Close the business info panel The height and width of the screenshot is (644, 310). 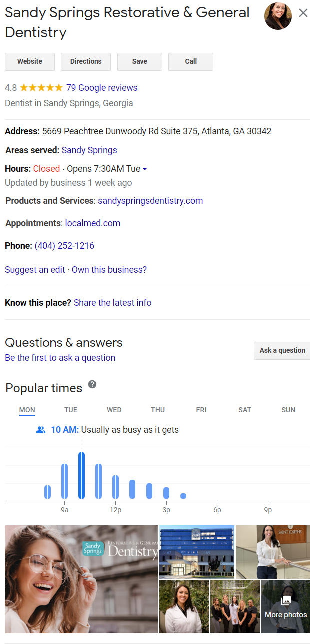pos(303,13)
